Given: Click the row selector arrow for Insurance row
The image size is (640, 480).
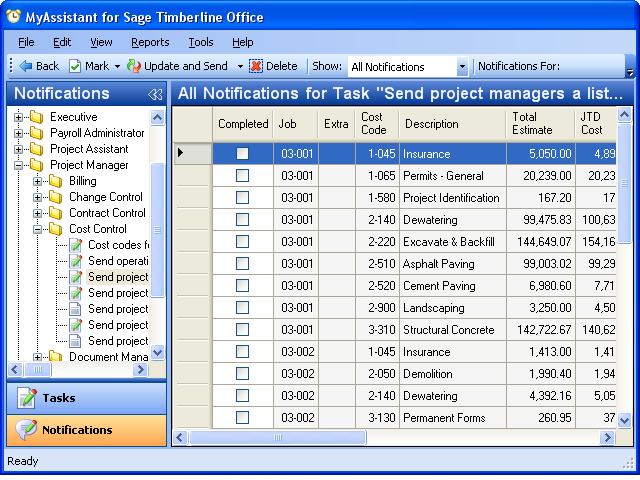Looking at the screenshot, I should coord(180,153).
